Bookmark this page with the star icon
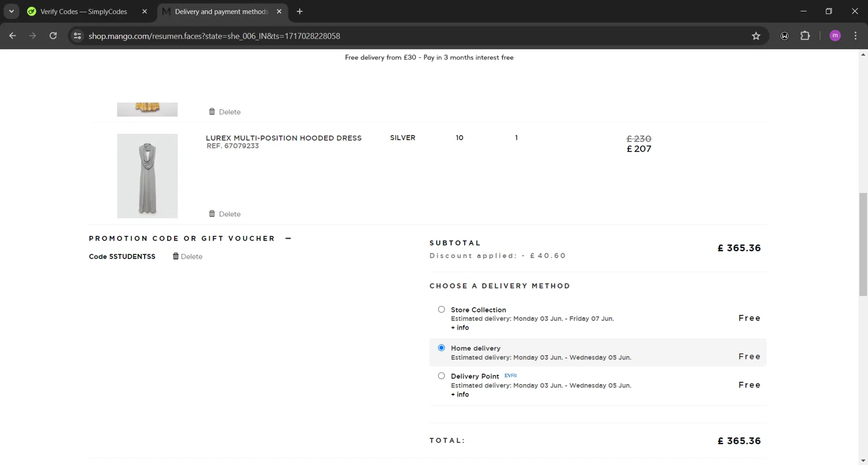868x465 pixels. 756,36
